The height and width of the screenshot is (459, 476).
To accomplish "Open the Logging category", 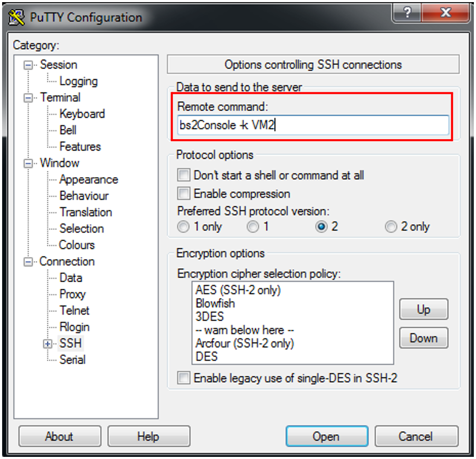I will 78,81.
